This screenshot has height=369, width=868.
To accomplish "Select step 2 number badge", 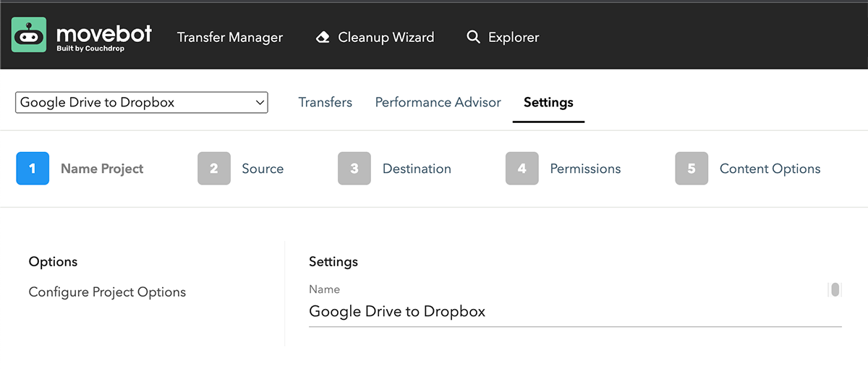I will (214, 169).
